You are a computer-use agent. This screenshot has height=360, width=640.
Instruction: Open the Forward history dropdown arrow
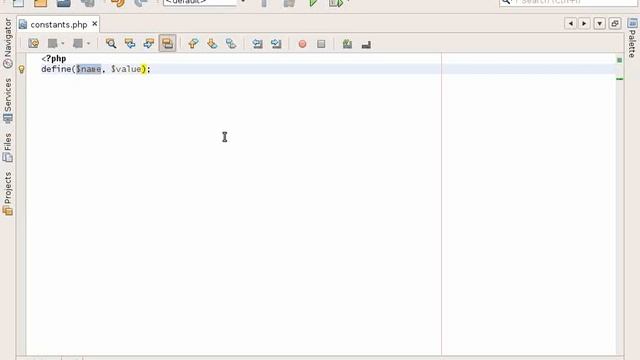(88, 43)
